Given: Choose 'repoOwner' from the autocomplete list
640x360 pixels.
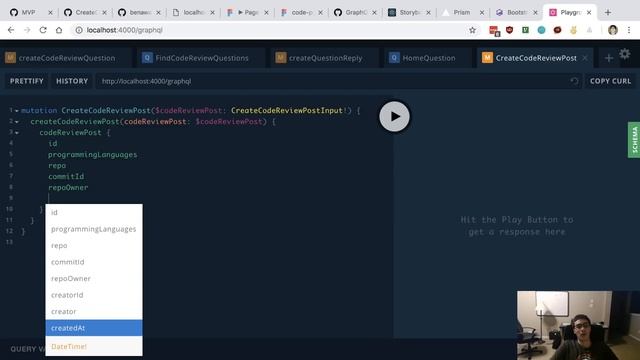Looking at the screenshot, I should point(94,278).
